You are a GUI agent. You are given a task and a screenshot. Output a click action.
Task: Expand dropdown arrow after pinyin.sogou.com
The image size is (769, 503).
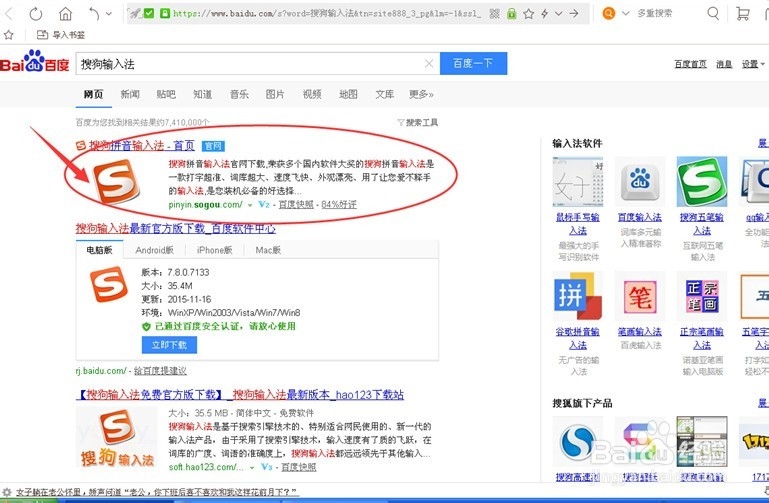(250, 205)
